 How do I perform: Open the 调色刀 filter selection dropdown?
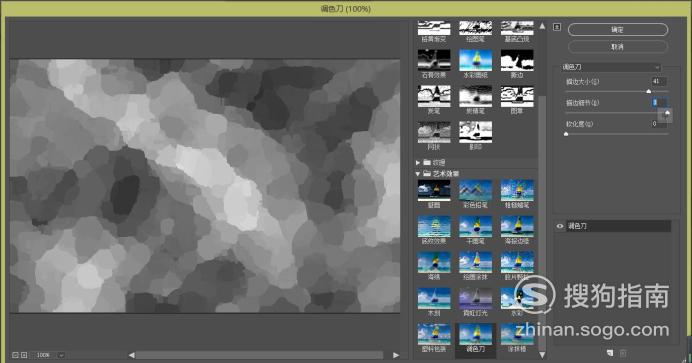click(610, 67)
